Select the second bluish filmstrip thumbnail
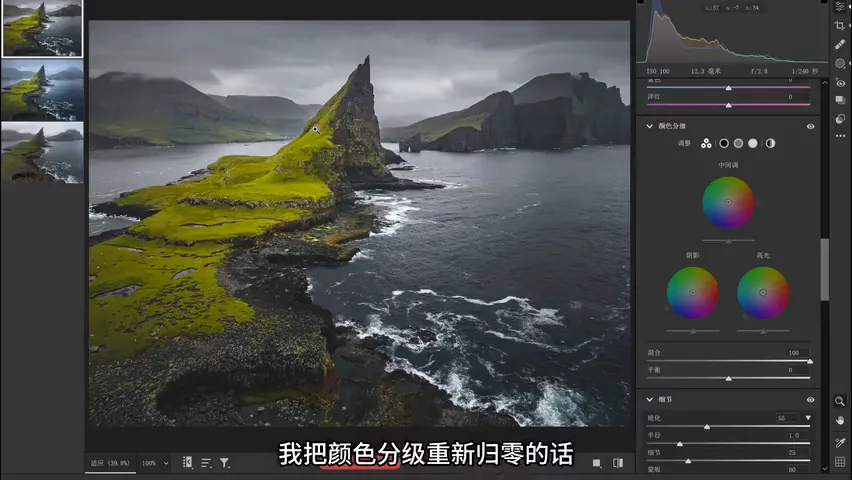Viewport: 852px width, 480px height. (42, 90)
